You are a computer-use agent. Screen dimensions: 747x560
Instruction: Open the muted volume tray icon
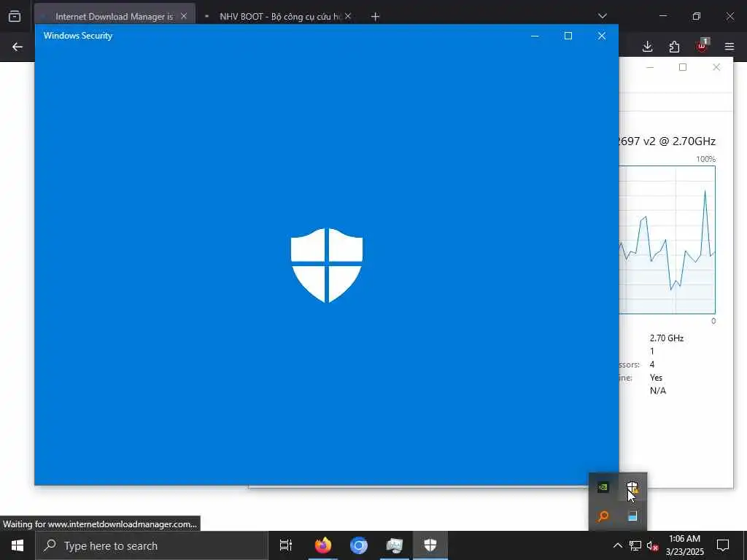tap(653, 545)
